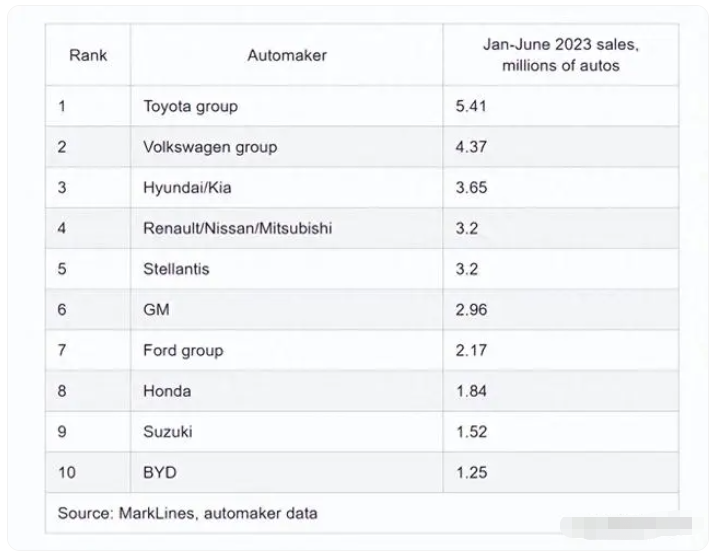Click GM's 2.96 sales figure
Image resolution: width=715 pixels, height=558 pixels.
pos(471,310)
